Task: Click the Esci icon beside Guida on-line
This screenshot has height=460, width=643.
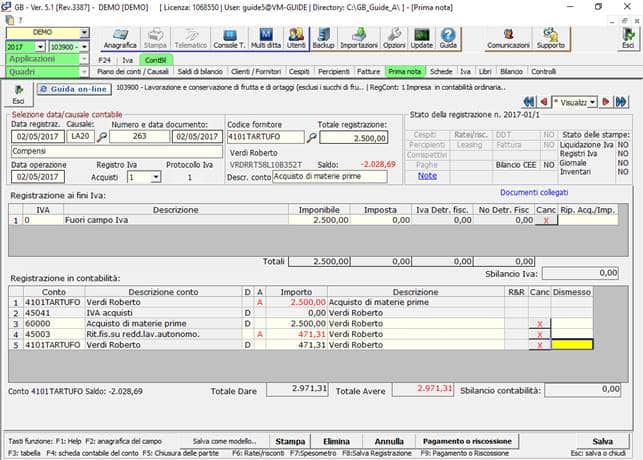Action: pyautogui.click(x=18, y=94)
